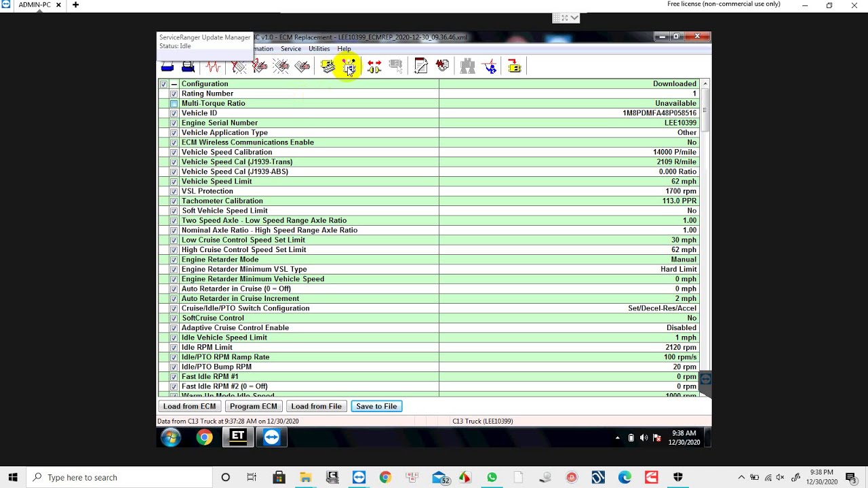Viewport: 868px width, 488px height.
Task: Open File Explorer on local taskbar
Action: [x=306, y=477]
